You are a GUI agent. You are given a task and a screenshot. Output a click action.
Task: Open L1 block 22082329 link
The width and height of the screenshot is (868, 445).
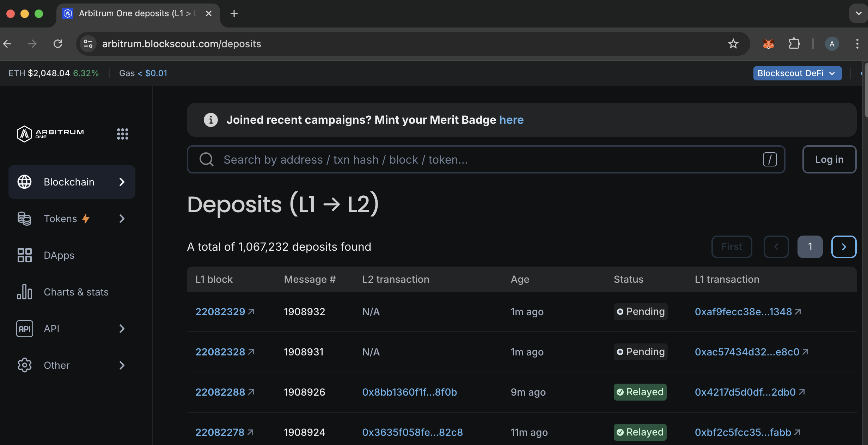point(220,312)
